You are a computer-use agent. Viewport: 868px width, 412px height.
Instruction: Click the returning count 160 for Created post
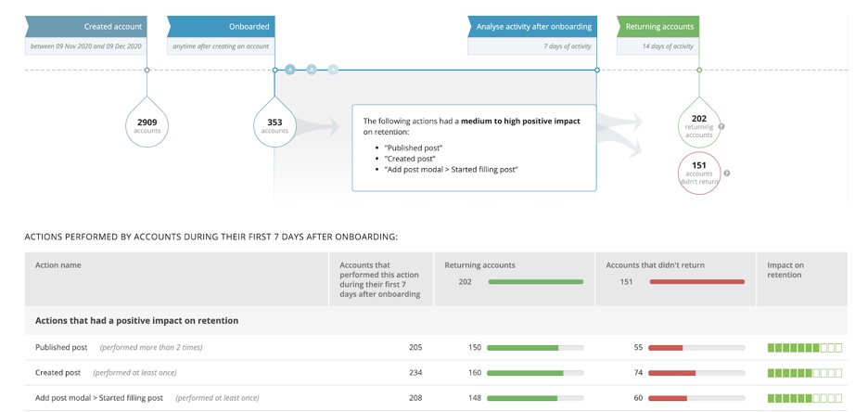coord(475,373)
